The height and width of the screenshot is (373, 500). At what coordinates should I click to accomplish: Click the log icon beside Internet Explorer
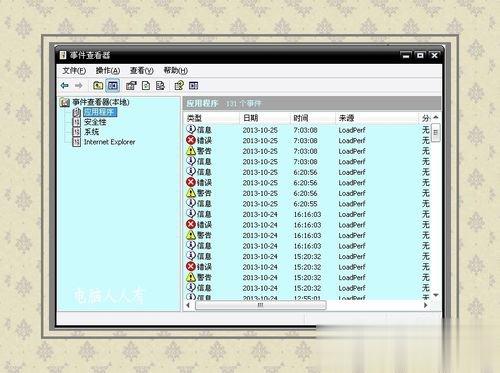point(77,142)
